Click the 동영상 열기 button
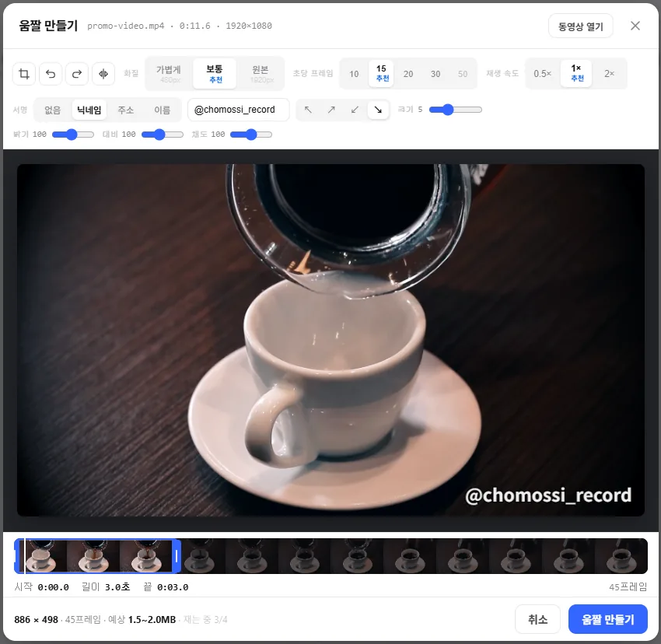 click(580, 26)
